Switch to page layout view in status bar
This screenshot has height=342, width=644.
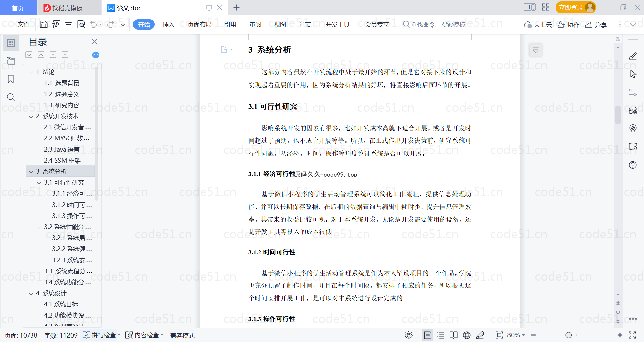(x=427, y=335)
